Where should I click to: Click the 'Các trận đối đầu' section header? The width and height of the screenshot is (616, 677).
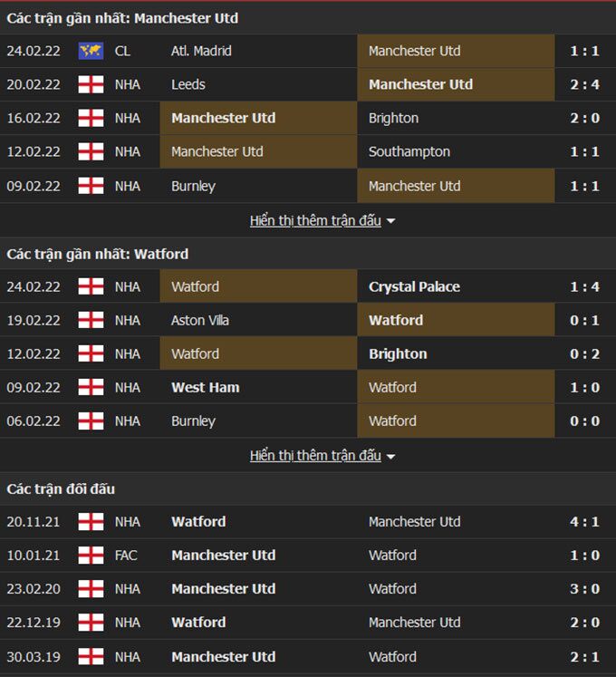61,488
